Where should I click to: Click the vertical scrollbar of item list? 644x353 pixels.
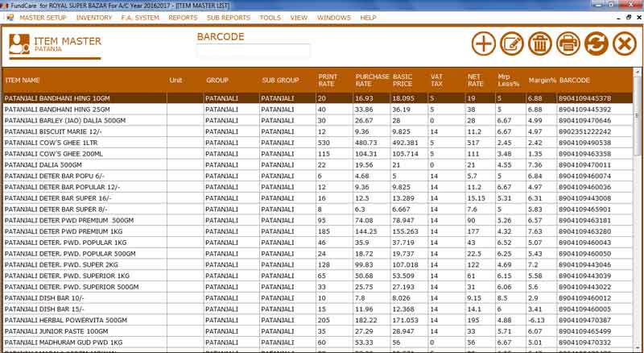point(638,210)
